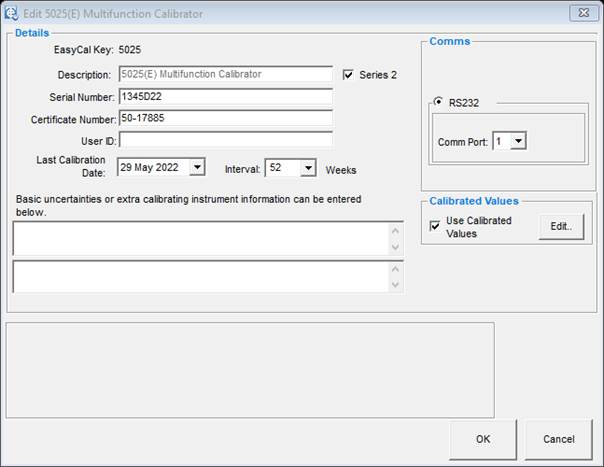Toggle the Series 2 checkbox
Image resolution: width=604 pixels, height=467 pixels.
[x=349, y=75]
